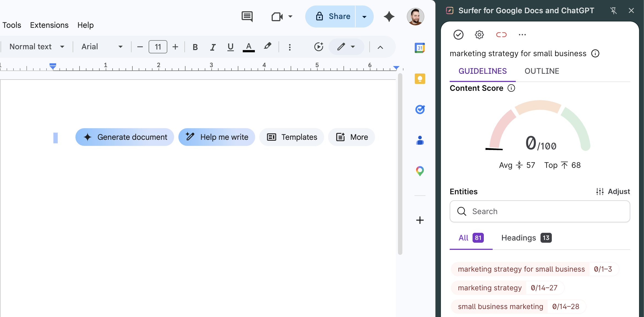Viewport: 644px width, 317px height.
Task: Click the Generate document button
Action: pyautogui.click(x=125, y=137)
